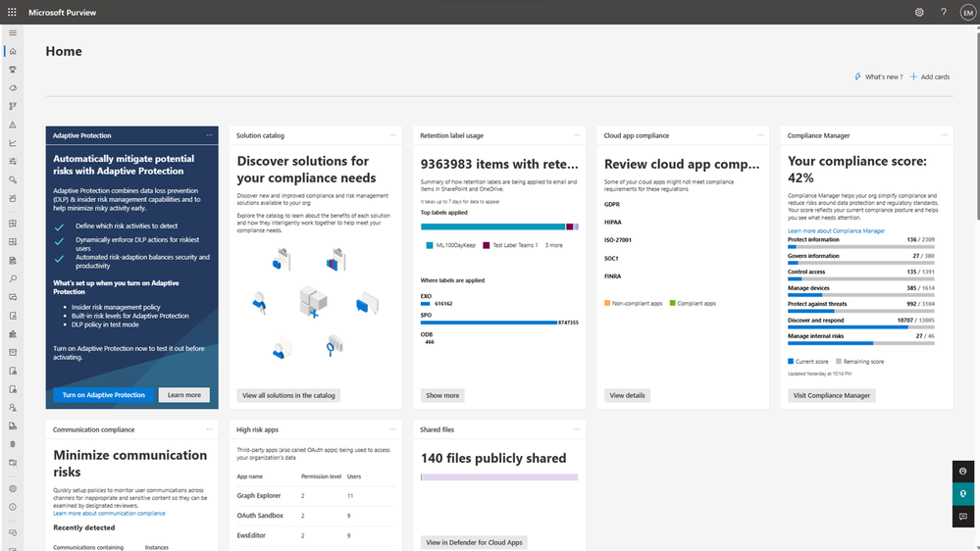
Task: Open Help question mark in top bar
Action: [943, 12]
